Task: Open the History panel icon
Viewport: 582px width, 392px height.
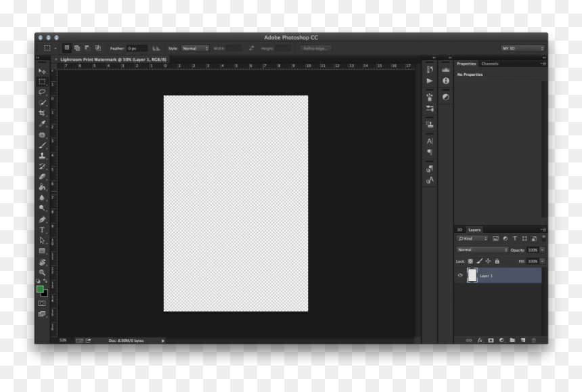Action: point(430,70)
